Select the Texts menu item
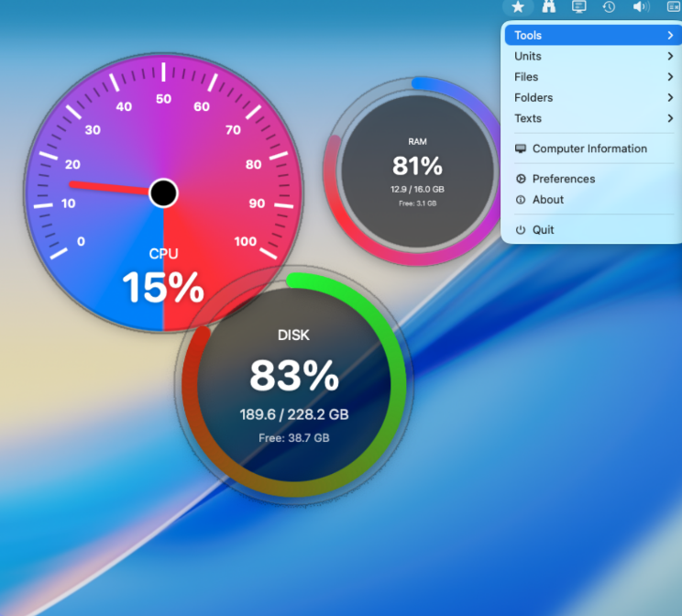Screen dimensions: 682x616 [528, 118]
